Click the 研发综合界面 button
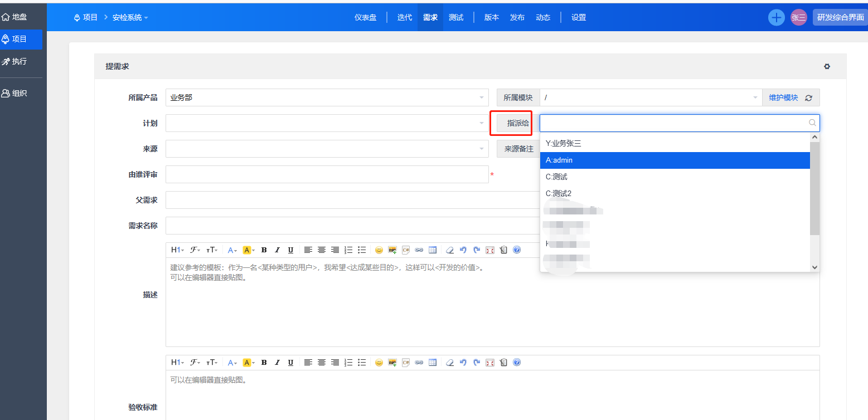Viewport: 868px width, 420px height. coord(840,17)
